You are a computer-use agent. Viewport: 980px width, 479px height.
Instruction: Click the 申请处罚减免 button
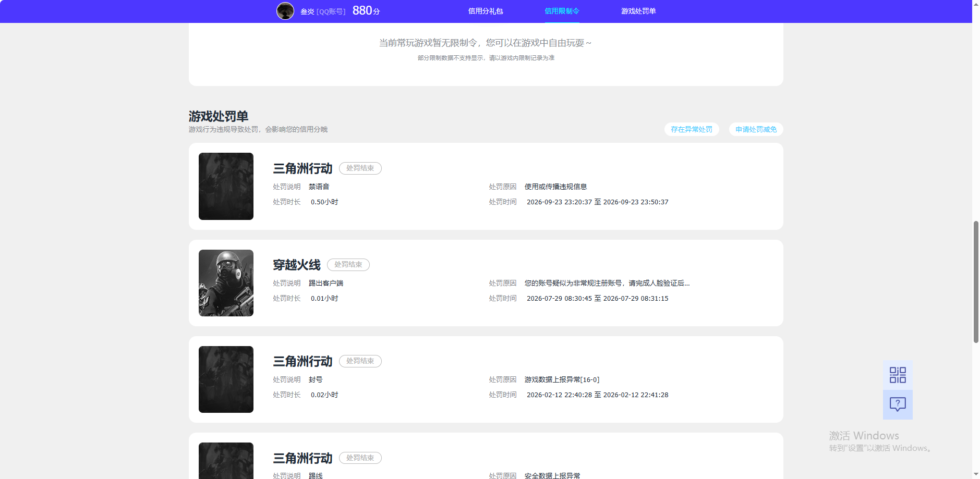756,129
